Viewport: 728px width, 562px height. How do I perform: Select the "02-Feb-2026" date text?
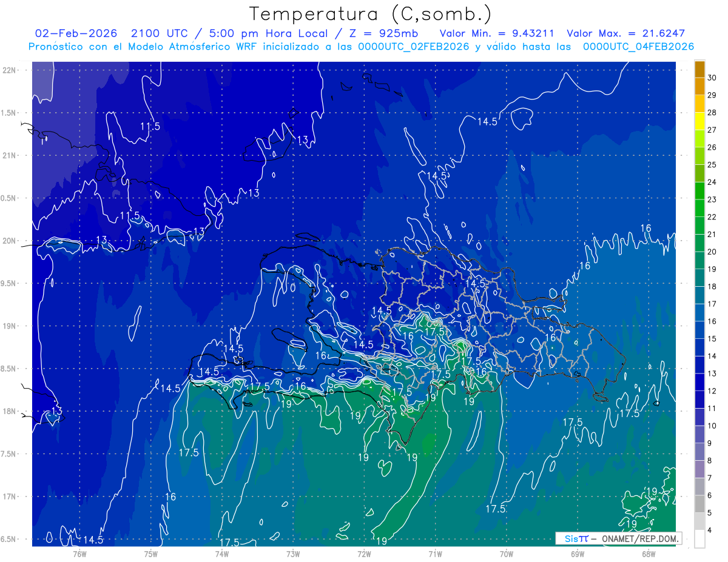coord(76,33)
